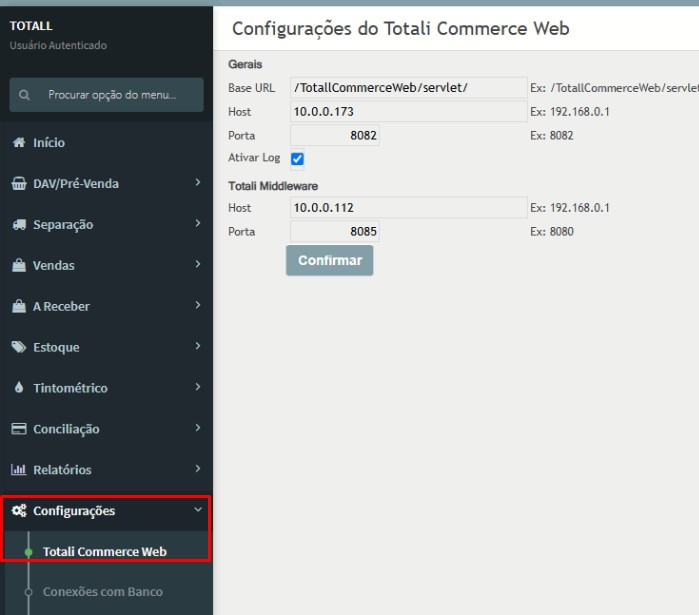
Task: Click the Ex: 8080 example text
Action: click(552, 232)
